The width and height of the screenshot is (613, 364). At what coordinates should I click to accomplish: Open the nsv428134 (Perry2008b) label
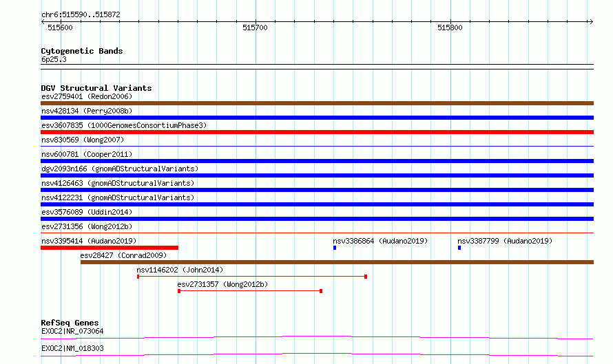point(87,111)
